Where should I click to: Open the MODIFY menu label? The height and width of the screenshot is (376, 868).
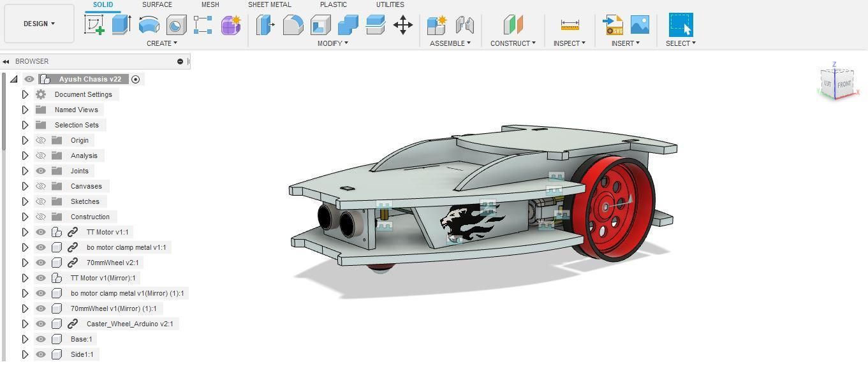[333, 43]
